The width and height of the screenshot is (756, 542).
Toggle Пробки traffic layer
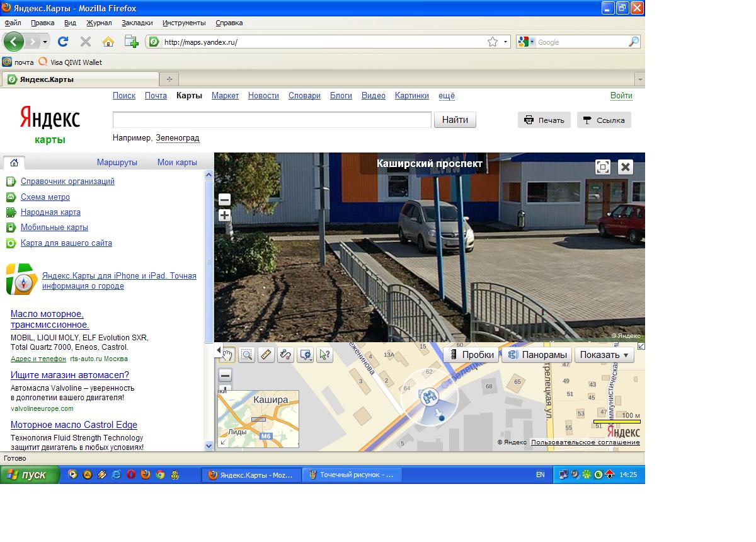click(471, 355)
